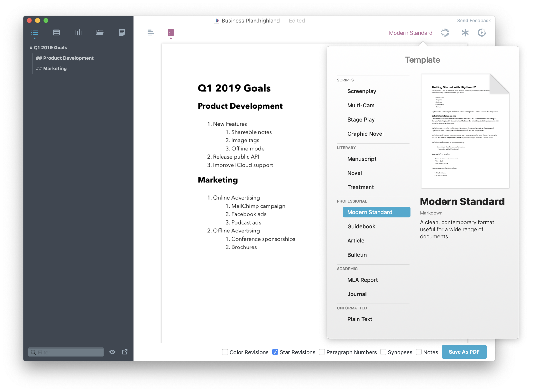The height and width of the screenshot is (392, 534).
Task: Open the Scratchpad notes sidebar icon
Action: pyautogui.click(x=122, y=32)
